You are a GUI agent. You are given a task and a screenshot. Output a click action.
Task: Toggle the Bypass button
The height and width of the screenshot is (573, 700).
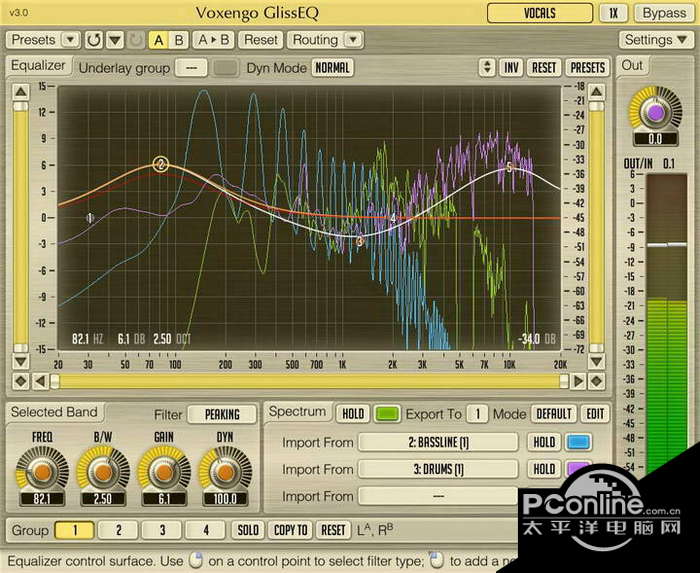pos(664,13)
